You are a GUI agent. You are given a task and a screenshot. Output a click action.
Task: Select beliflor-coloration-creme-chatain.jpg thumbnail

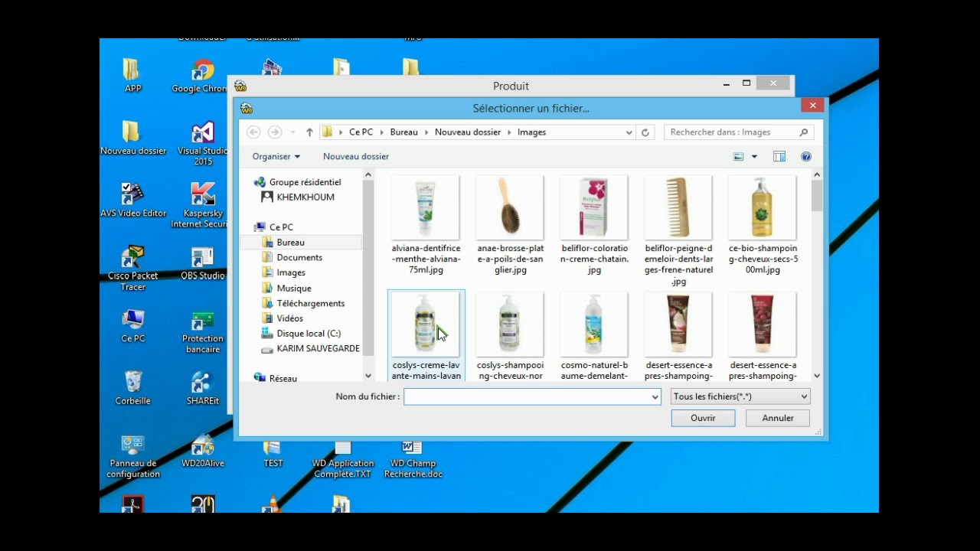(594, 207)
